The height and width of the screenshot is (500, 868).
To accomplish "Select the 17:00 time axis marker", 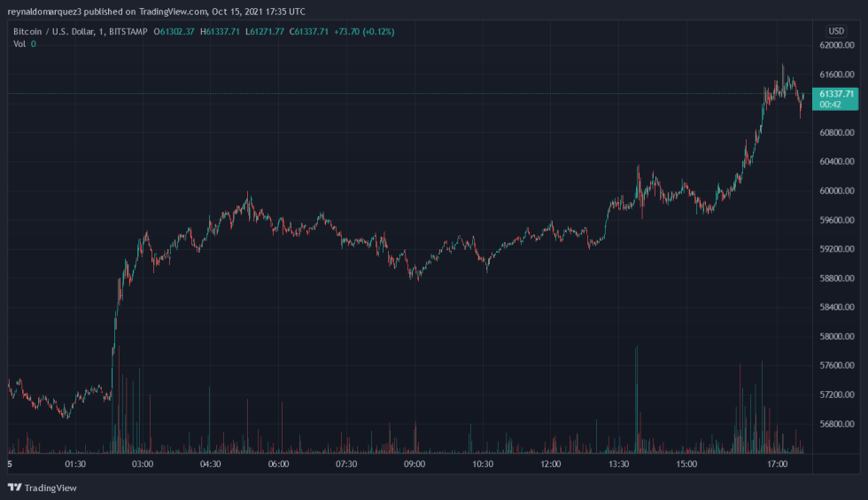I will pos(778,464).
